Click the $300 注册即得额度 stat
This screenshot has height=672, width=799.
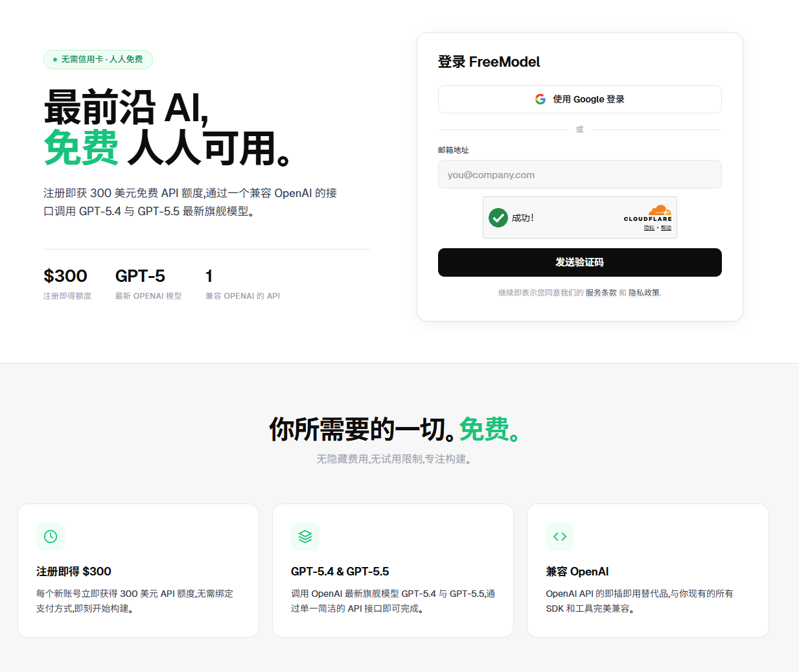[x=67, y=284]
